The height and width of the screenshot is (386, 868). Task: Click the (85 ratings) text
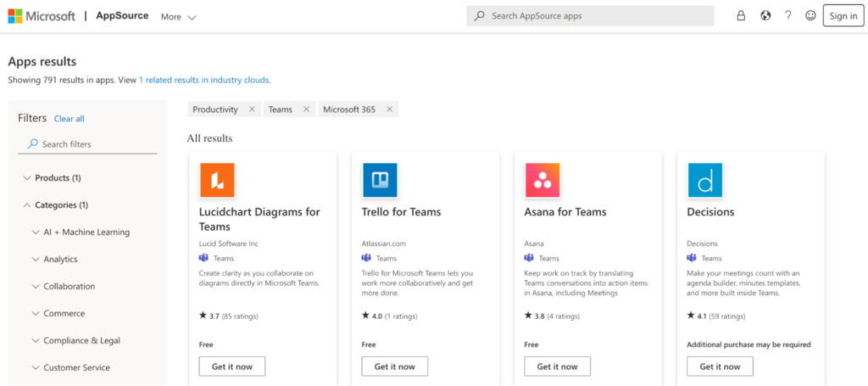(x=240, y=316)
